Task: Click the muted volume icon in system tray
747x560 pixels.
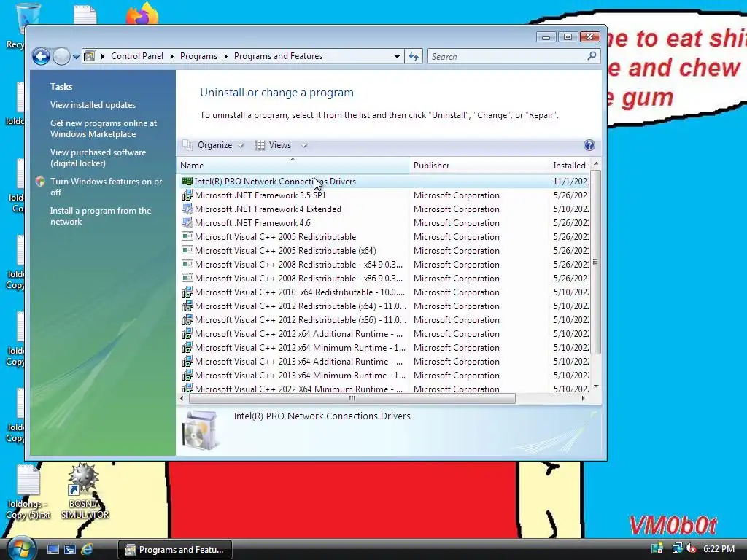Action: [690, 548]
